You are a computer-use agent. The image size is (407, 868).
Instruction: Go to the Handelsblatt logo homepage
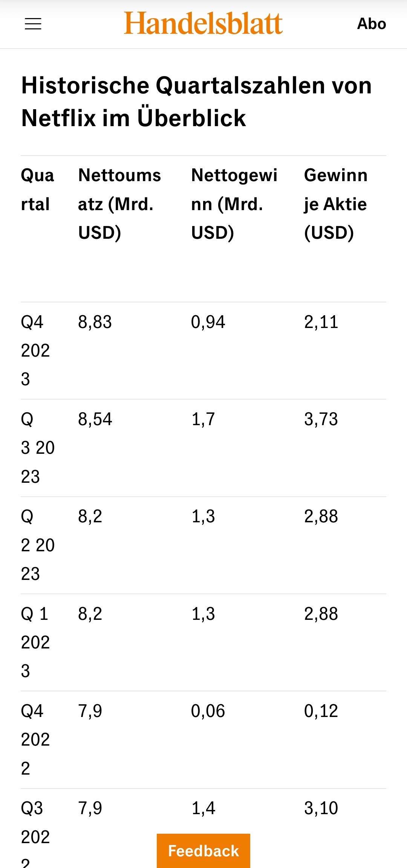tap(203, 23)
